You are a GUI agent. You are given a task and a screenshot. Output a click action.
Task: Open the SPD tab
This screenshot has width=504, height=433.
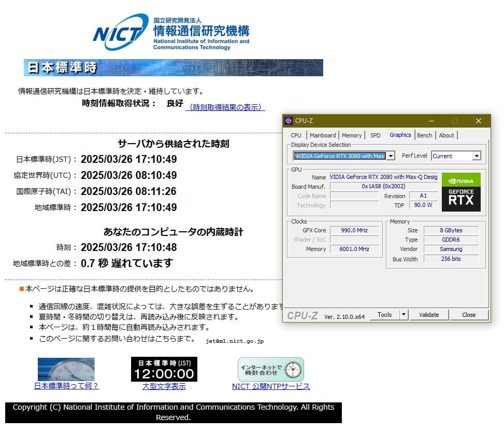click(x=375, y=135)
